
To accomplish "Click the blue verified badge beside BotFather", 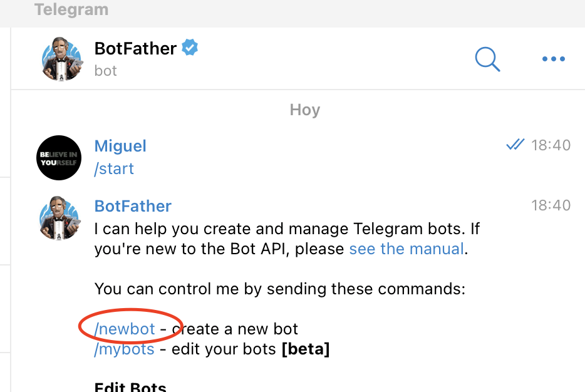I will pos(190,48).
